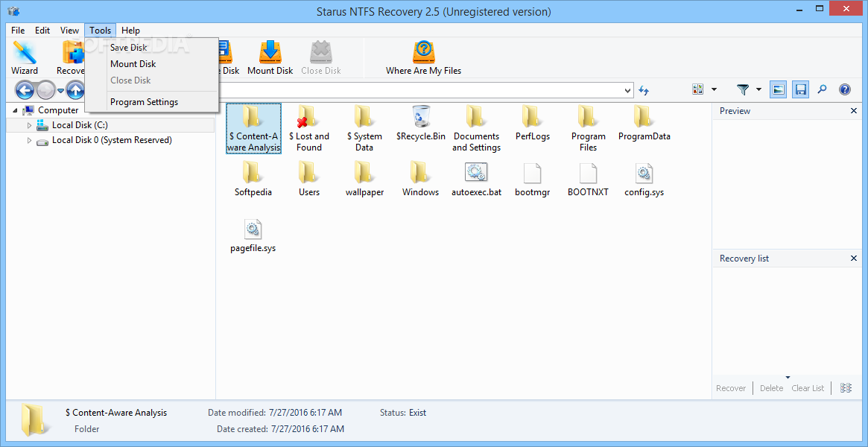Open the address bar dropdown arrow

pos(628,89)
